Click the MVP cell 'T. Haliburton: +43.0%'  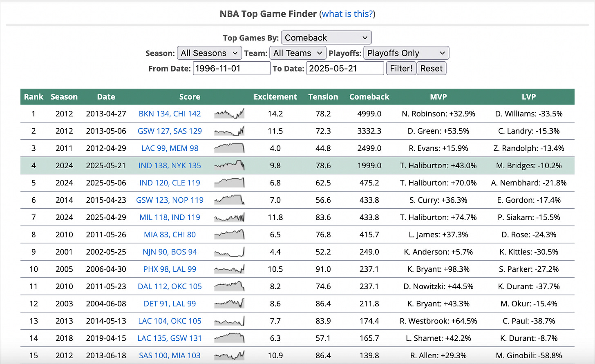438,165
